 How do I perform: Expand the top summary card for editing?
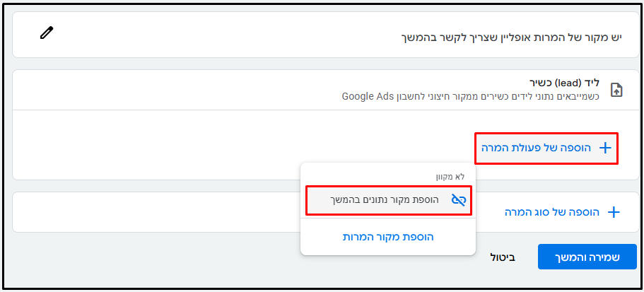[x=326, y=35]
